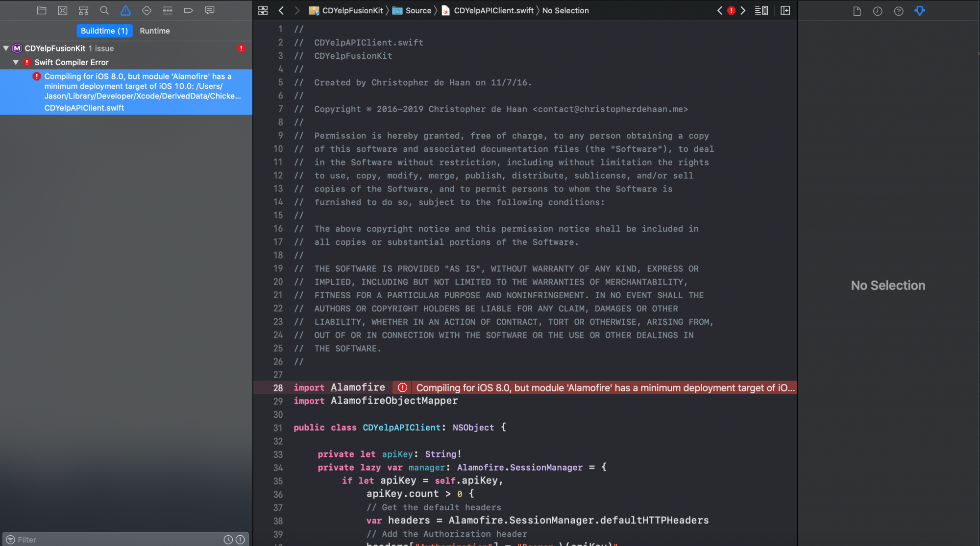The image size is (980, 546).
Task: Click 'Alamofire.SessionManager' type on line 34
Action: [520, 468]
